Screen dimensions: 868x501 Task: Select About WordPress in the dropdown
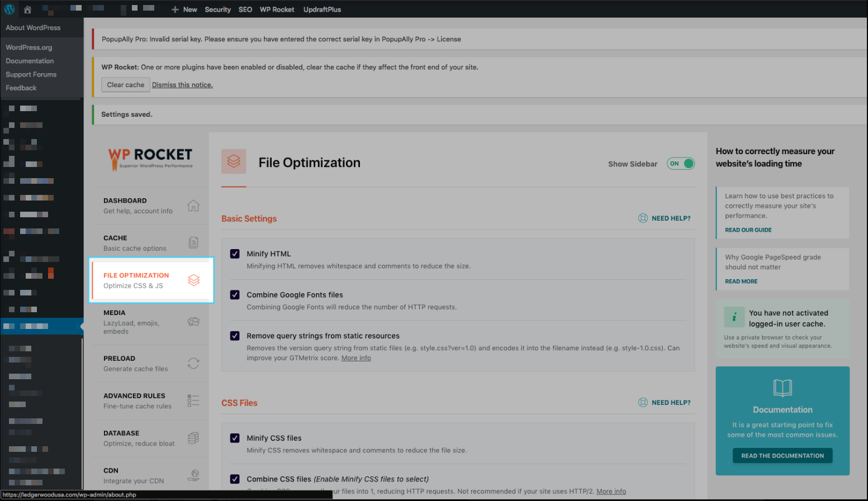pos(33,28)
